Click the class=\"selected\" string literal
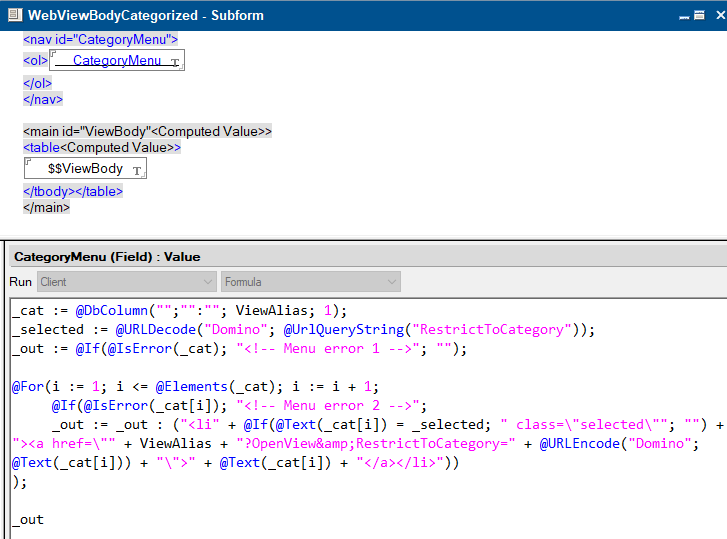727x539 pixels. pyautogui.click(x=583, y=425)
